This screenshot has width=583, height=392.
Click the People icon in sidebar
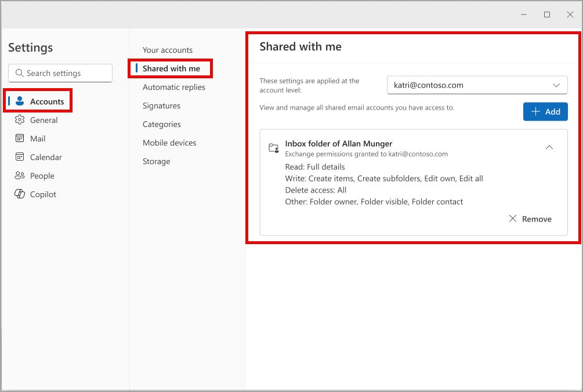20,175
